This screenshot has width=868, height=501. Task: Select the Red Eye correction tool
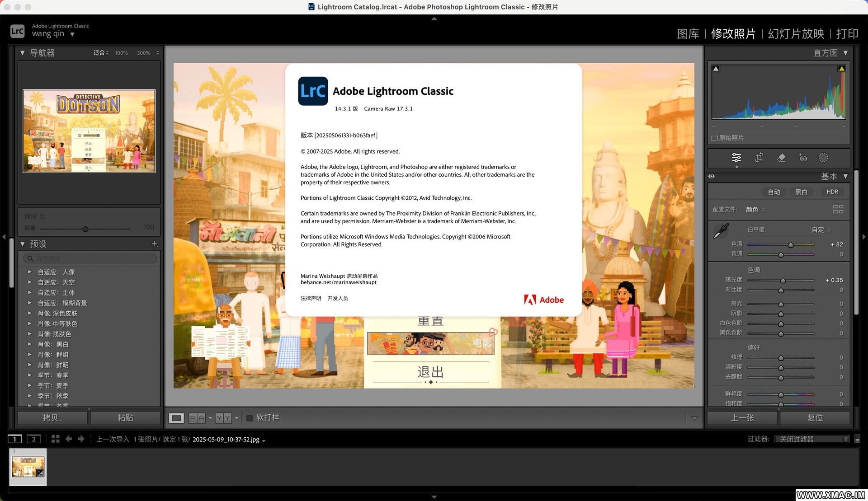tap(803, 158)
